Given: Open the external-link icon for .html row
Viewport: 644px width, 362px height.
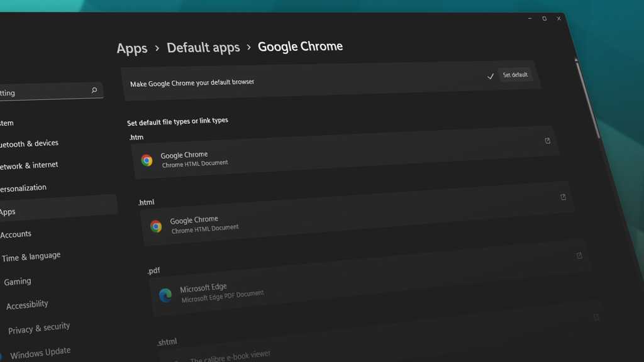Looking at the screenshot, I should coord(563,197).
